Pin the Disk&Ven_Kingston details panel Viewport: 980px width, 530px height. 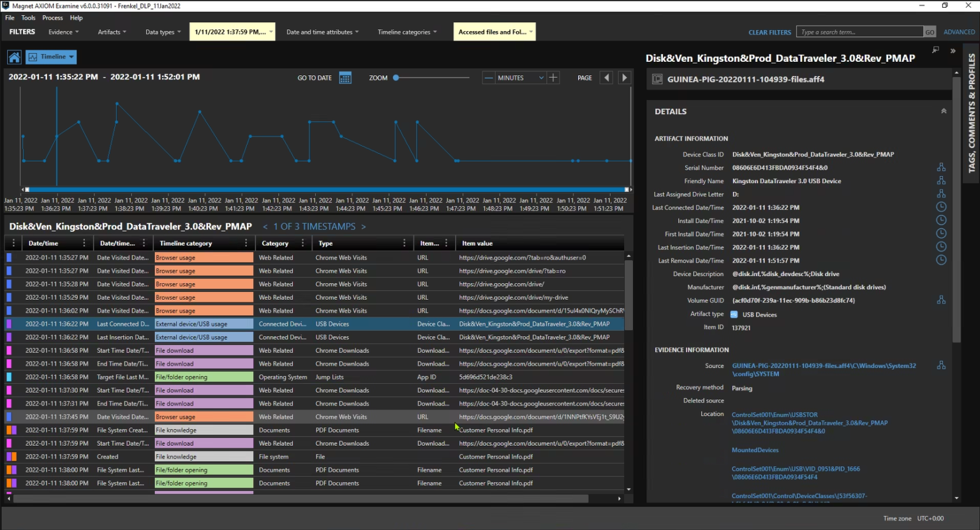[935, 49]
